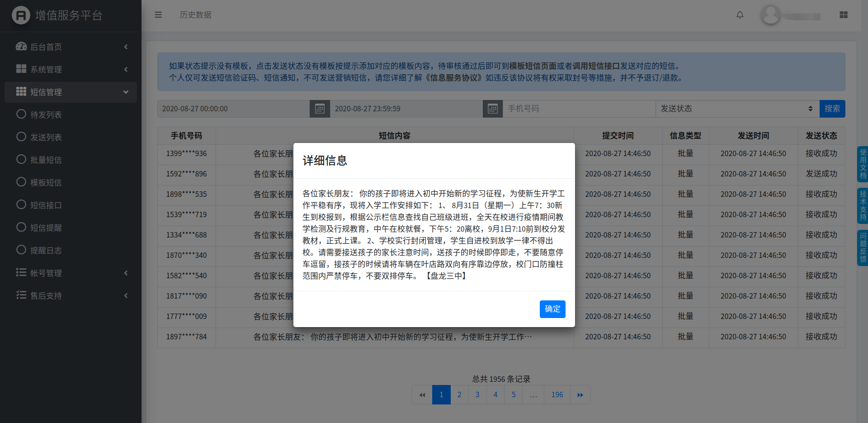Open the 发送状态 dropdown filter
868x423 pixels.
(x=737, y=109)
